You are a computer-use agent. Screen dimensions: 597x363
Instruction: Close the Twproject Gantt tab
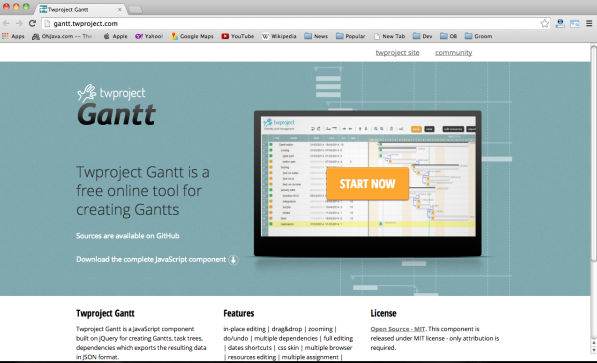click(x=120, y=10)
